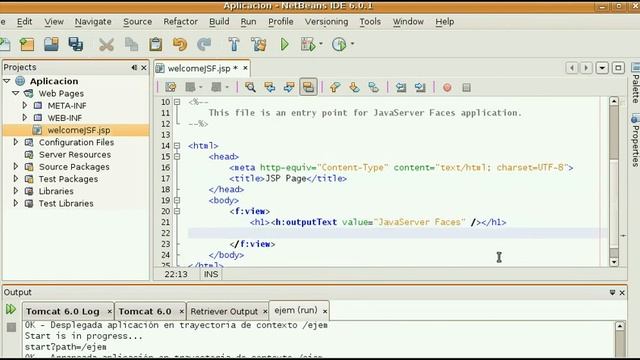Show opened documents list dropdown

(602, 67)
